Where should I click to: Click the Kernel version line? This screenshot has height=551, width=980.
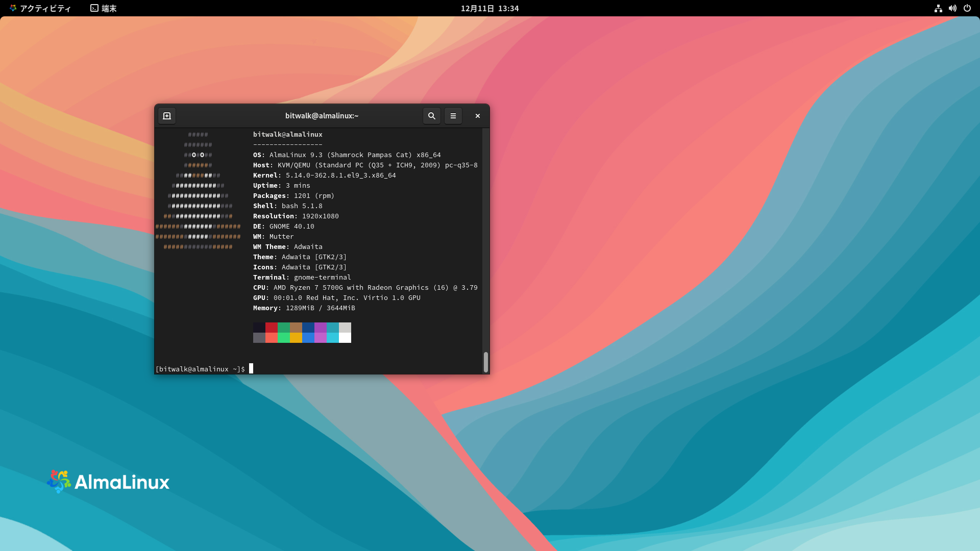click(x=324, y=175)
